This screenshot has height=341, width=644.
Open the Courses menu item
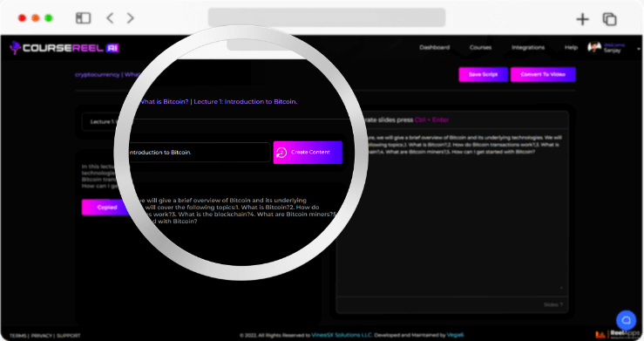(480, 47)
